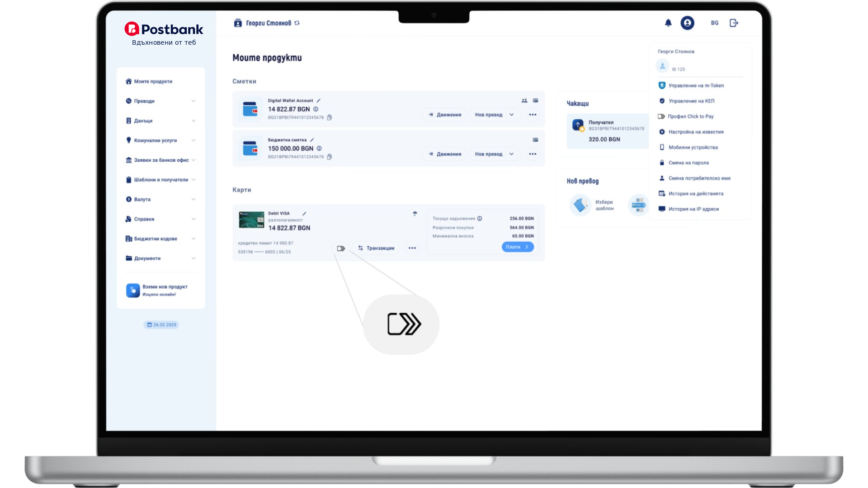Expand the Бюджетни кодове menu
Screen dimensions: 868x488
coord(160,239)
